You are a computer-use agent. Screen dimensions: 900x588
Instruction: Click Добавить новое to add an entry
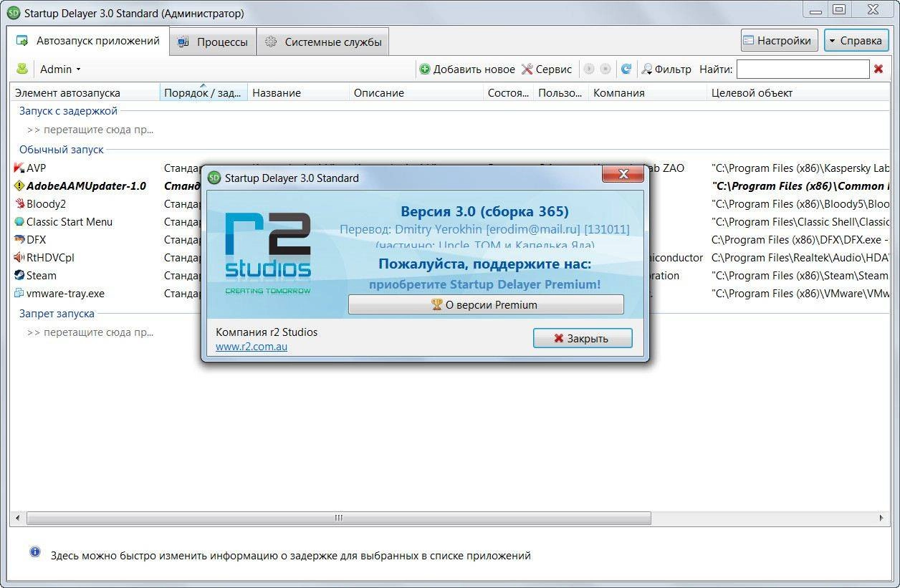tap(467, 69)
